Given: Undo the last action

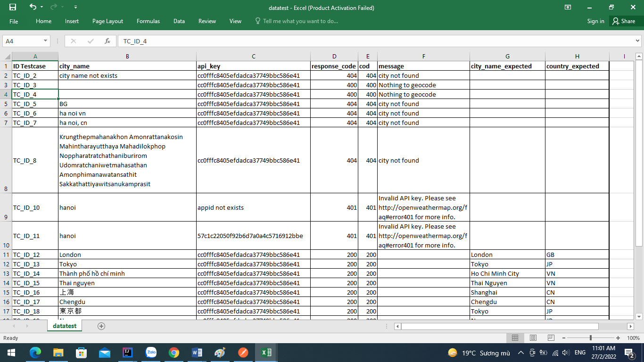Looking at the screenshot, I should pos(33,7).
